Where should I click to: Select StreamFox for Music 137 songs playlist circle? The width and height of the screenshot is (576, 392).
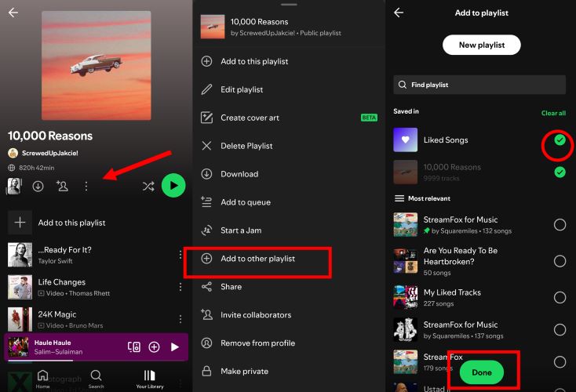coord(560,329)
